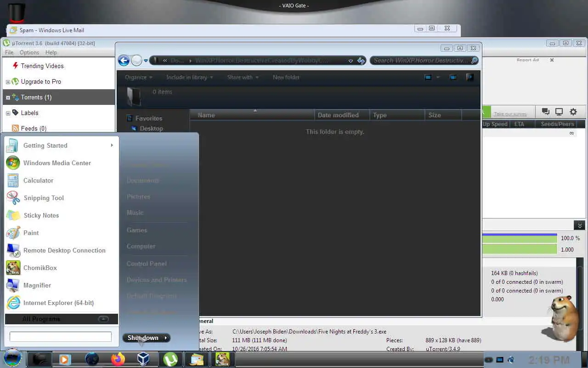Expand Torrents (1) tree node
Screen dimensions: 588x368
8,98
